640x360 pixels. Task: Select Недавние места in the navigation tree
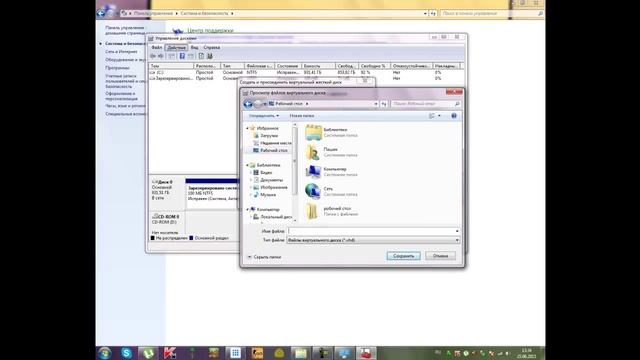point(276,143)
